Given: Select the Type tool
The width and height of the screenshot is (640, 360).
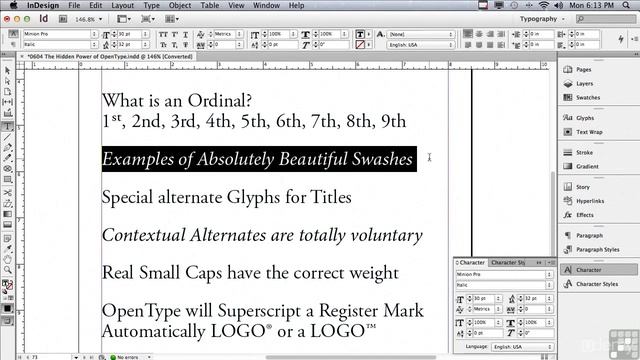Looking at the screenshot, I should [7, 126].
